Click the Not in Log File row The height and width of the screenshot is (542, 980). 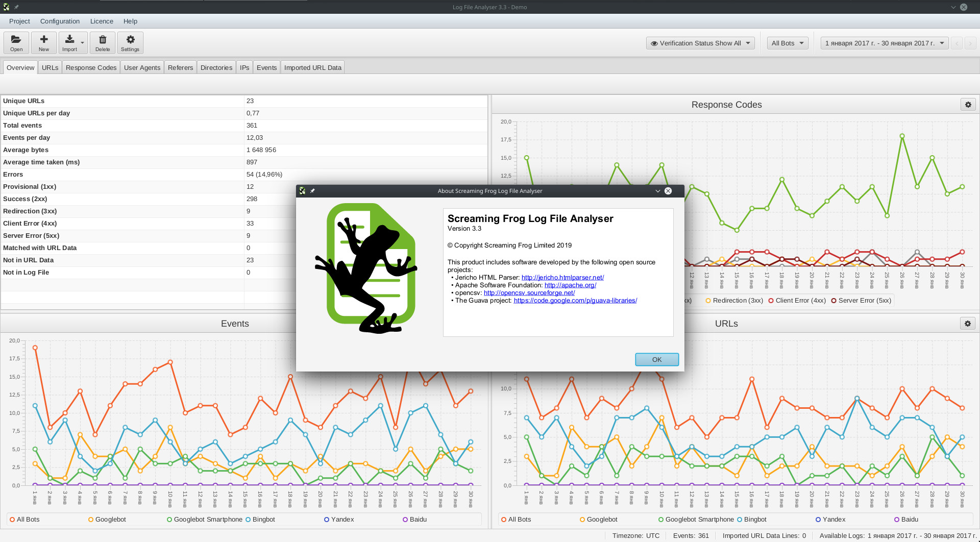(244, 273)
